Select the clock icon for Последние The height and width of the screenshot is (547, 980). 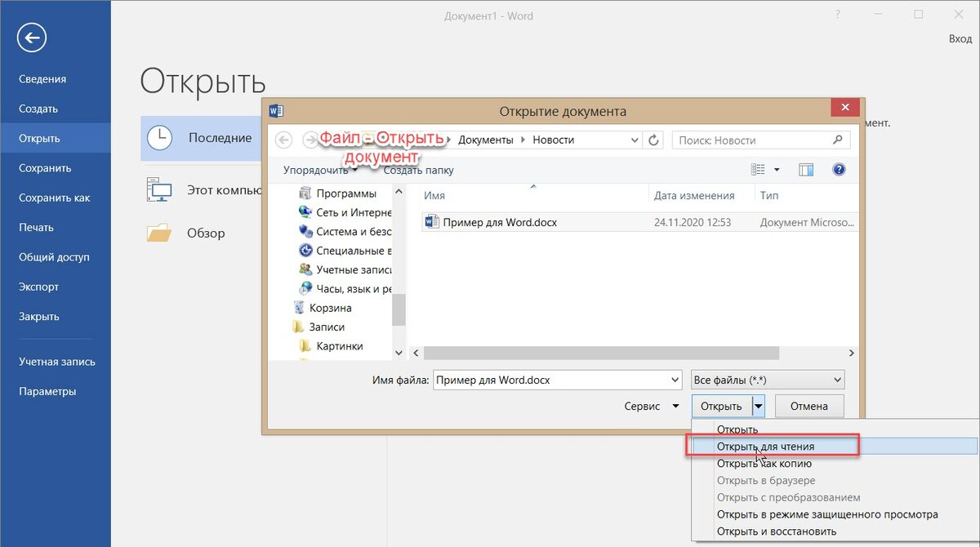(x=159, y=138)
